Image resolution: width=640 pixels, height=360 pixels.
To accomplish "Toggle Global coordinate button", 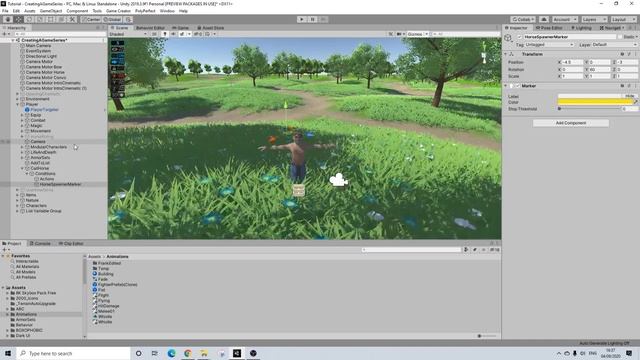I will (112, 19).
